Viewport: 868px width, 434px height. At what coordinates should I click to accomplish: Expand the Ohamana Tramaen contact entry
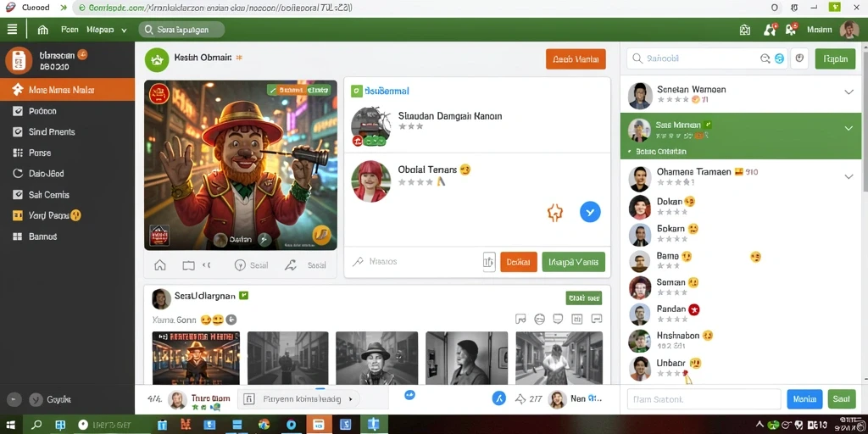pyautogui.click(x=849, y=176)
